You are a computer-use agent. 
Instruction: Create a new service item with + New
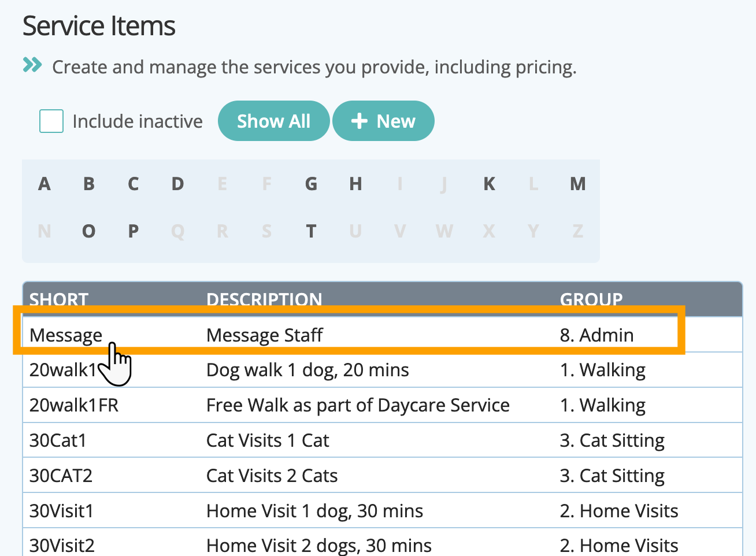(383, 121)
